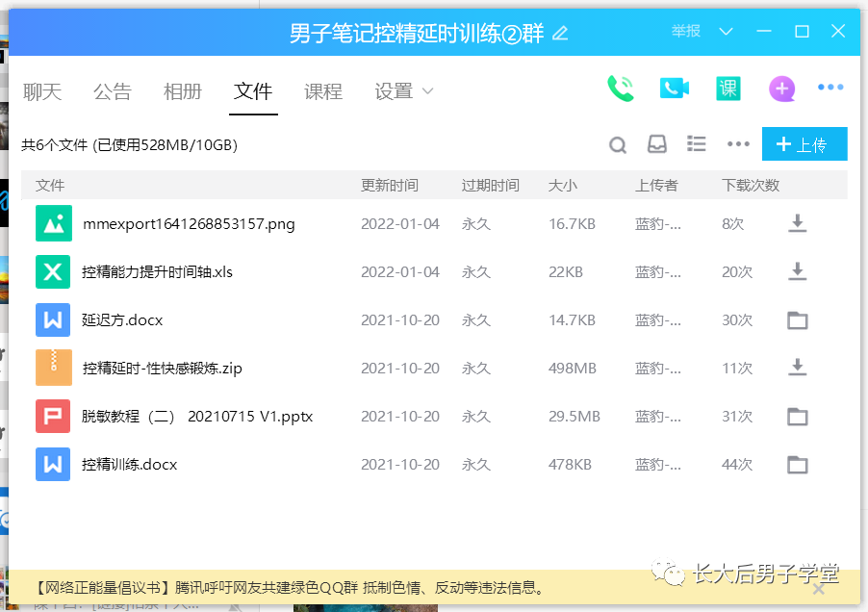This screenshot has width=868, height=612.
Task: Select file name 控精能力提升时间轴.xls
Action: [x=157, y=272]
